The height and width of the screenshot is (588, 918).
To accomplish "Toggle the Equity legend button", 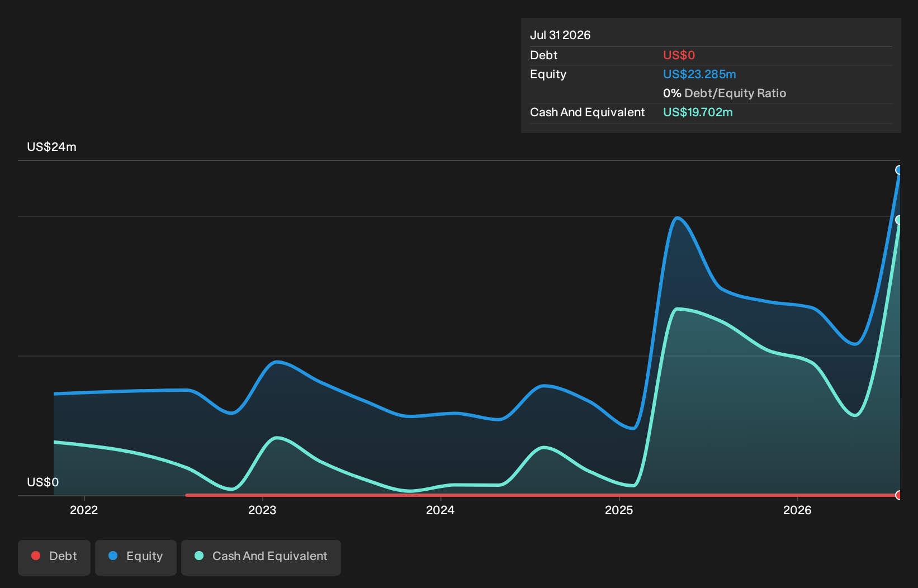I will tap(136, 557).
